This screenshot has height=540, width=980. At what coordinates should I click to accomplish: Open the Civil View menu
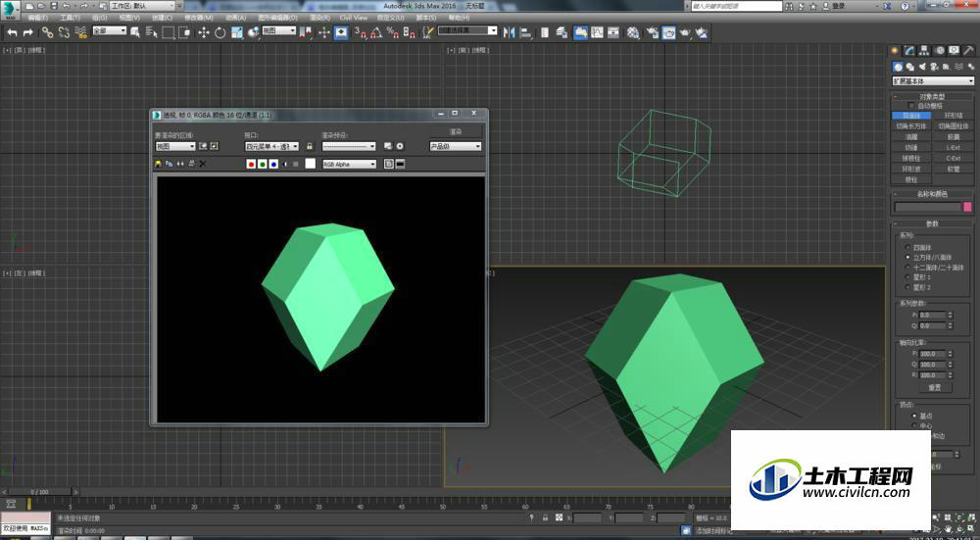(353, 18)
